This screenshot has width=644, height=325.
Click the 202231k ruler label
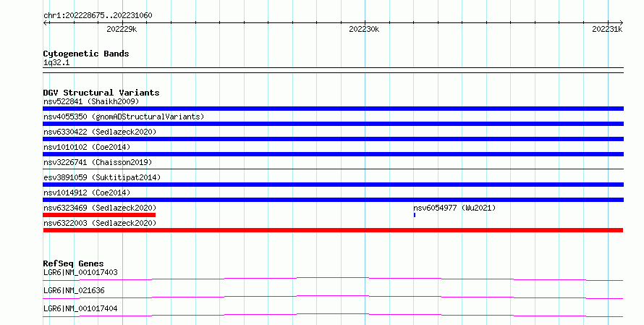607,29
